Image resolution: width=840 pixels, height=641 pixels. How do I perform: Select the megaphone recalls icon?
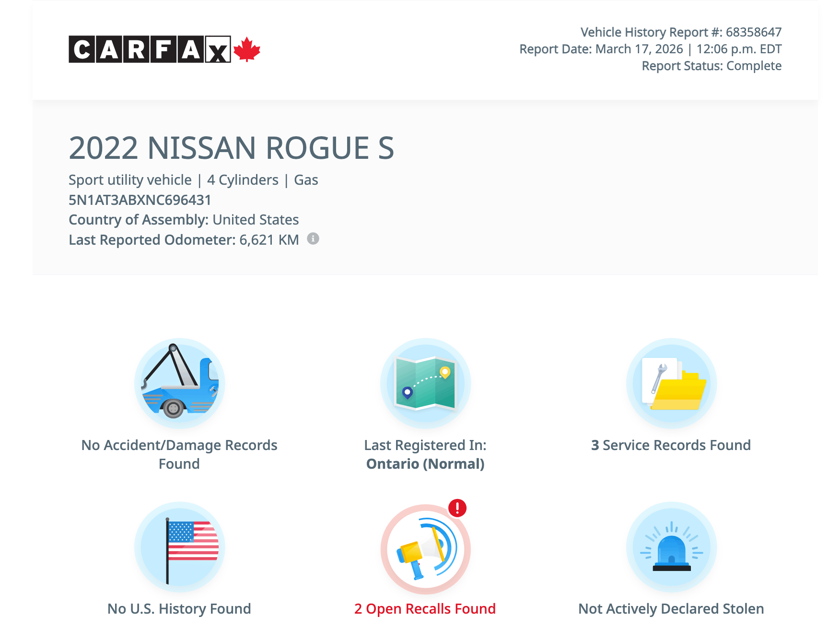pos(425,549)
